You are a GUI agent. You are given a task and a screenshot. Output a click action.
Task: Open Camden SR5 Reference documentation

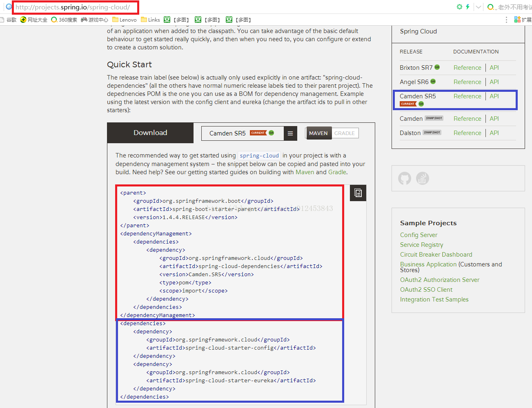coord(467,96)
